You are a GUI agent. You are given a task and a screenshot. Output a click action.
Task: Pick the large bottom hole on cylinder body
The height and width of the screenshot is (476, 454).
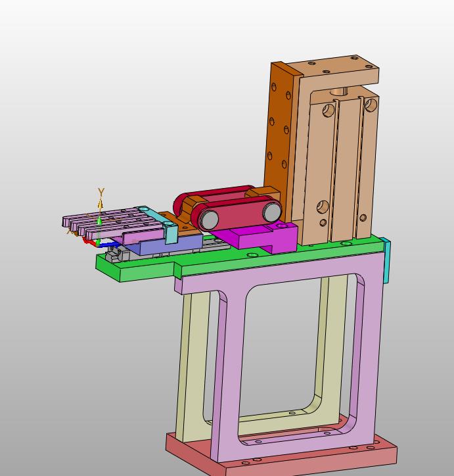point(323,207)
